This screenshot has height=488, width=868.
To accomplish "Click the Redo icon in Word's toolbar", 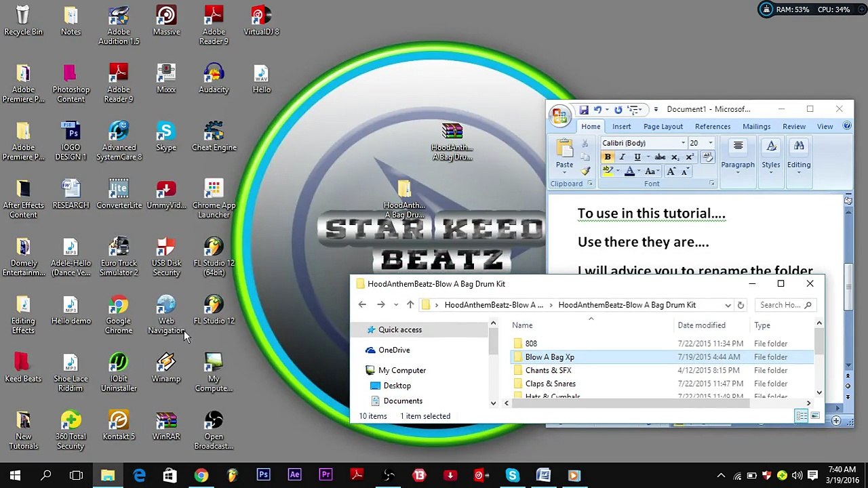I will (618, 110).
